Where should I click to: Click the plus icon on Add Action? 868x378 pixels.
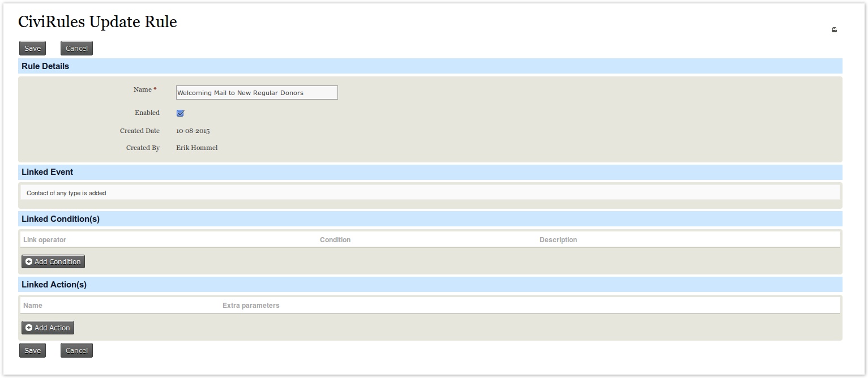click(x=29, y=328)
